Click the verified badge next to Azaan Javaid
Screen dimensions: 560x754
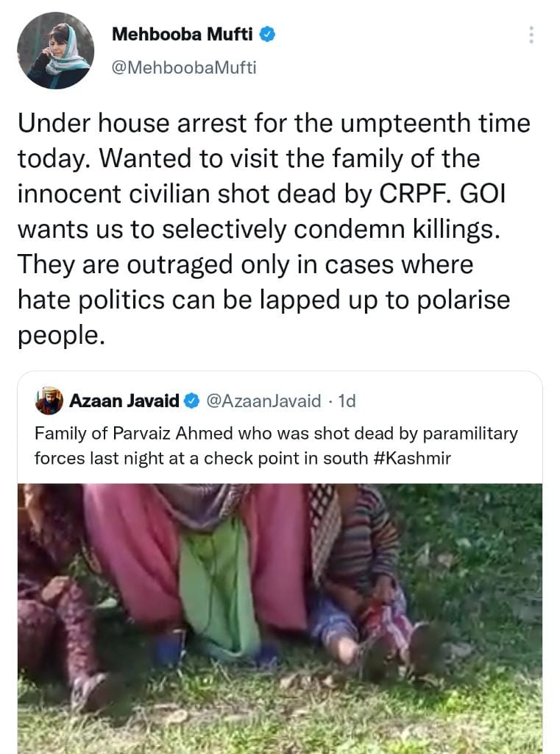click(x=191, y=401)
